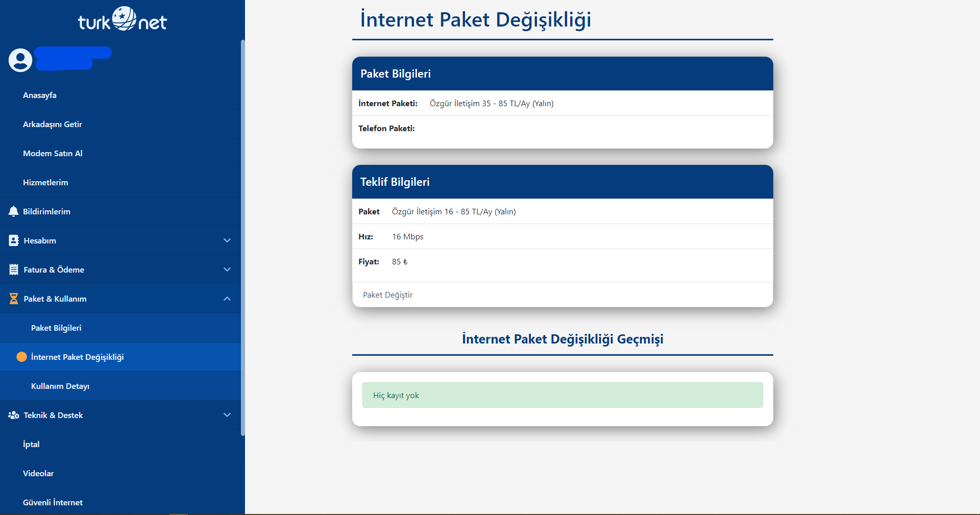980x515 pixels.
Task: Select İnternet Paket Değişikliği submenu item
Action: point(77,357)
